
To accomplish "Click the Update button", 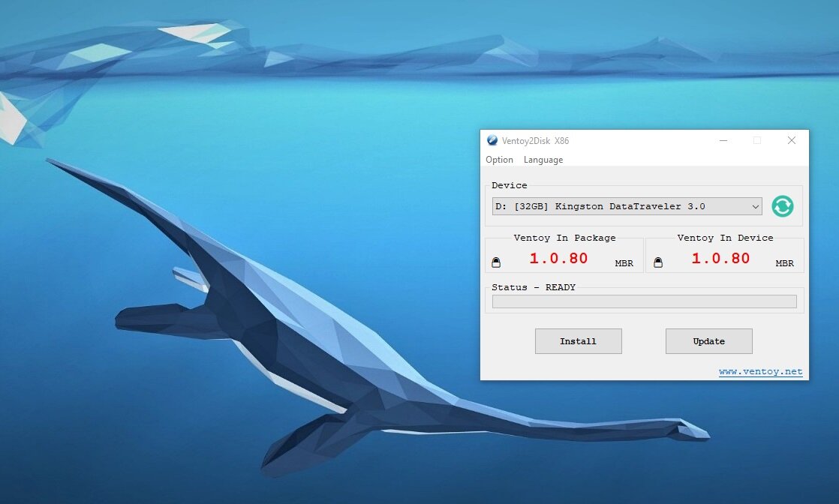I will click(x=709, y=340).
